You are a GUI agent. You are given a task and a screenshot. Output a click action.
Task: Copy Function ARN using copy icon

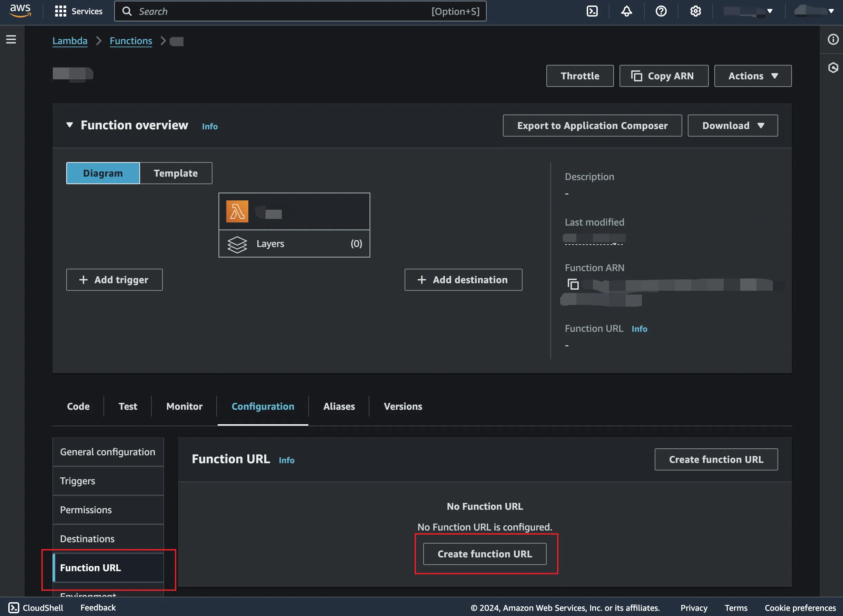(573, 285)
